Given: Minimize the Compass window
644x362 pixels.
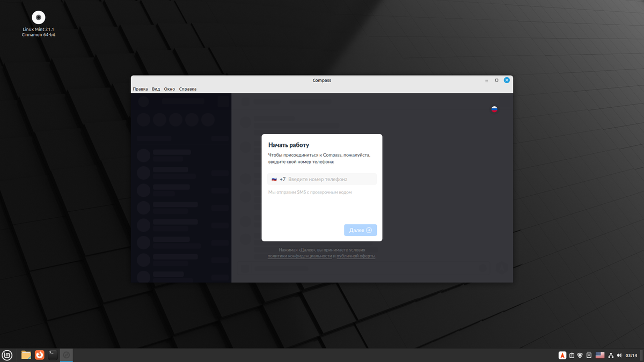Looking at the screenshot, I should click(487, 80).
